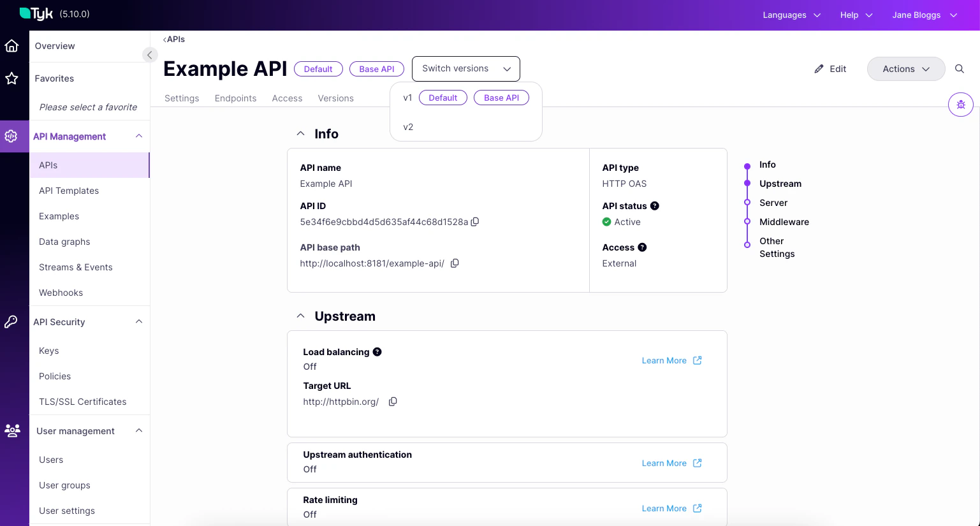
Task: Open the search magnifier icon
Action: 960,69
